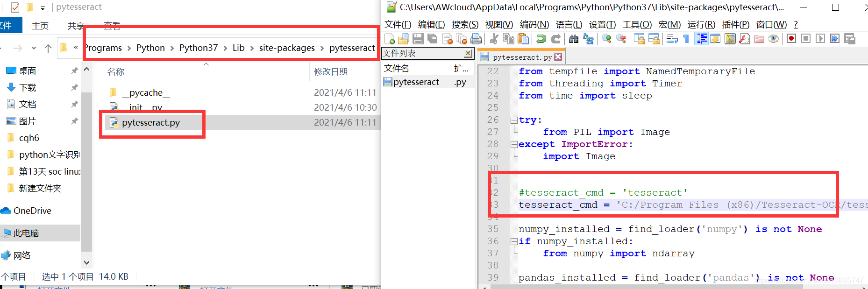The height and width of the screenshot is (289, 868).
Task: Expand chevron after Python in address bar
Action: pyautogui.click(x=172, y=48)
